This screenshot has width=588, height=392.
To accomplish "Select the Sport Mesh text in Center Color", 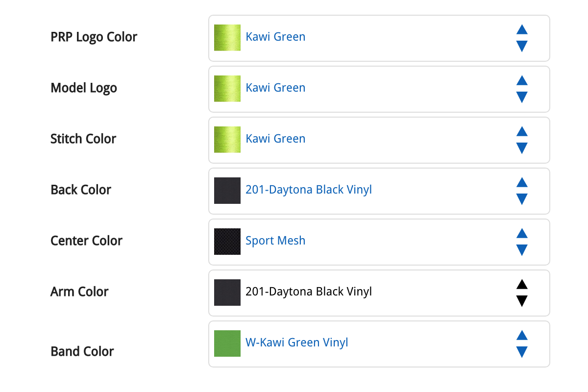I will [275, 241].
